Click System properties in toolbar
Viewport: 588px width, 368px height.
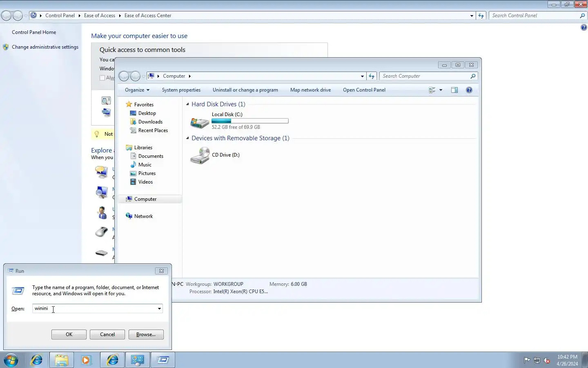[181, 90]
